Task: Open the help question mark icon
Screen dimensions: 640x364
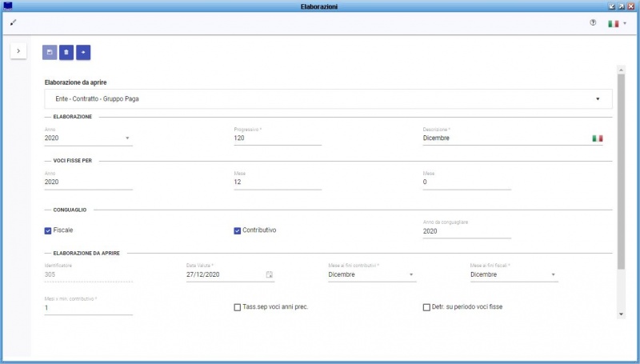Action: (x=593, y=23)
